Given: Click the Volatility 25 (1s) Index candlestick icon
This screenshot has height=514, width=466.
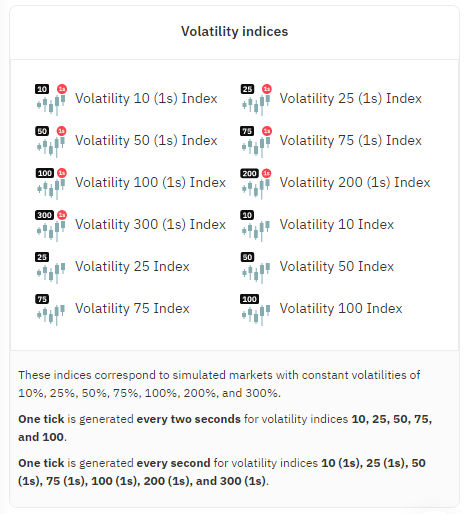Looking at the screenshot, I should point(256,100).
